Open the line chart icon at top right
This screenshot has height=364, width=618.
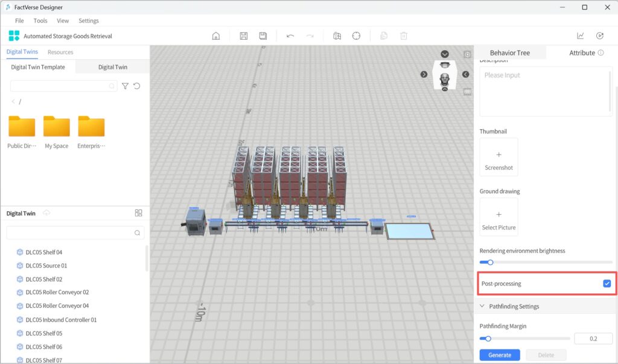click(581, 36)
